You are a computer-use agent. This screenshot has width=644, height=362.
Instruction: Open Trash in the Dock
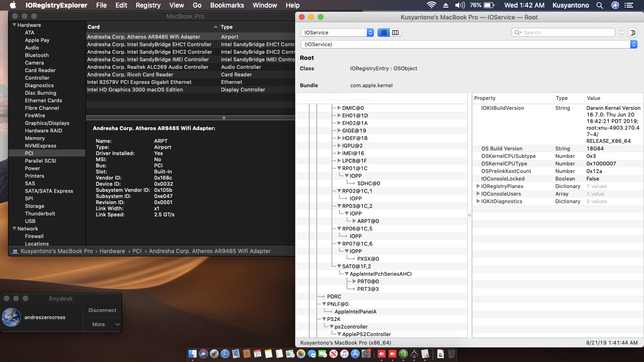[x=451, y=354]
